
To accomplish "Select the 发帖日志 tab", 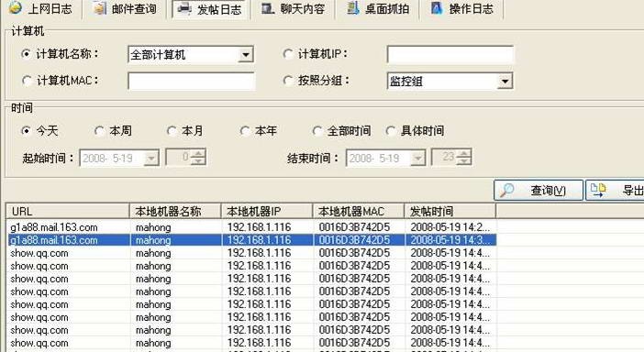I will 210,8.
